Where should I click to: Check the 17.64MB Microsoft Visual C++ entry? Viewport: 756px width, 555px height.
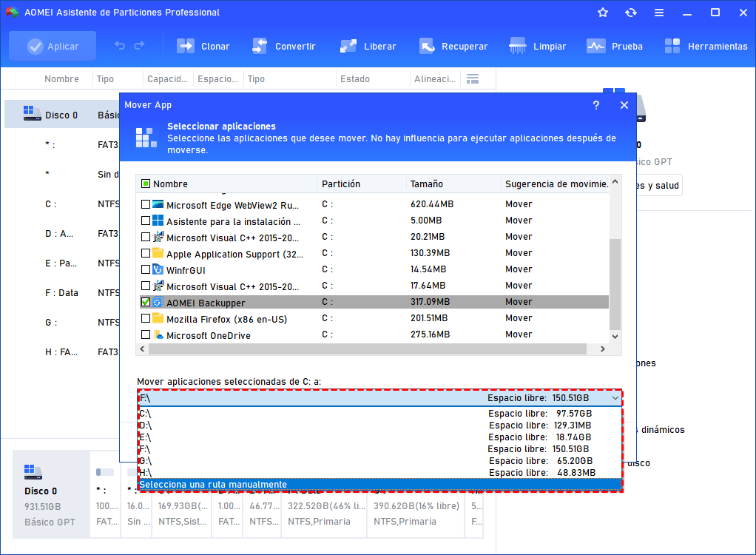pyautogui.click(x=146, y=286)
